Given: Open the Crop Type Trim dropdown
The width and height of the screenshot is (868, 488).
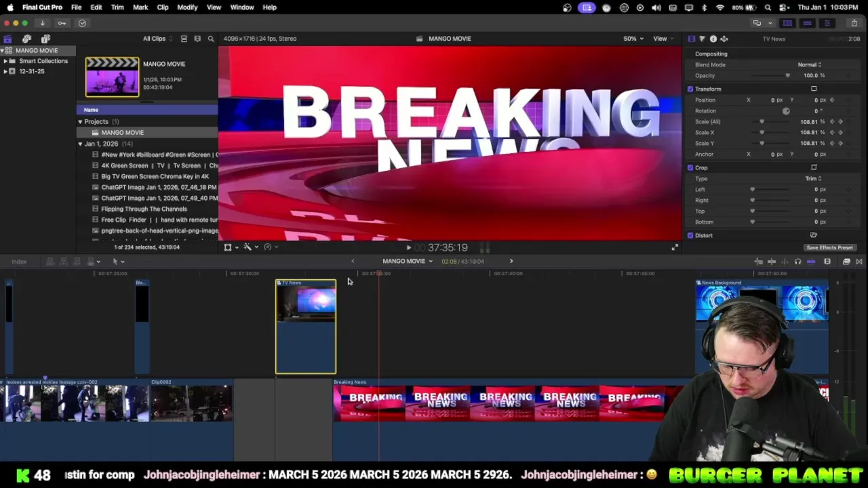Looking at the screenshot, I should (x=813, y=179).
